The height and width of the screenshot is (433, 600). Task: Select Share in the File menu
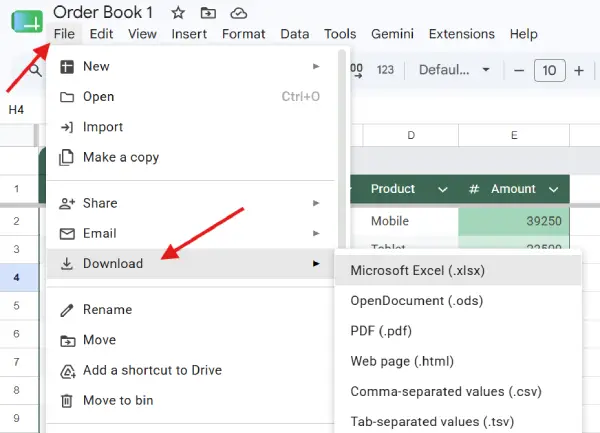pos(191,203)
